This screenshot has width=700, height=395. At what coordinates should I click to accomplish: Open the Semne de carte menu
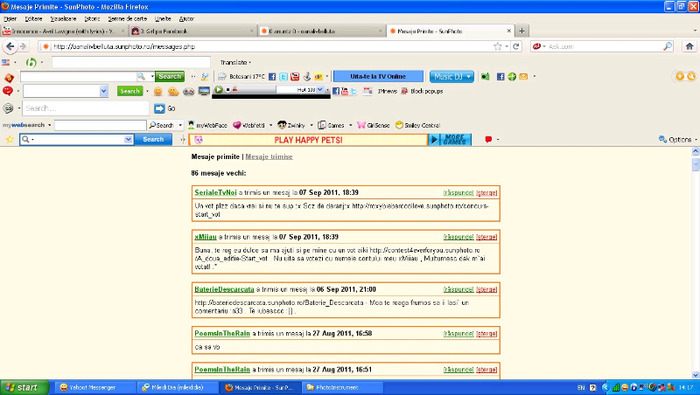[x=127, y=19]
